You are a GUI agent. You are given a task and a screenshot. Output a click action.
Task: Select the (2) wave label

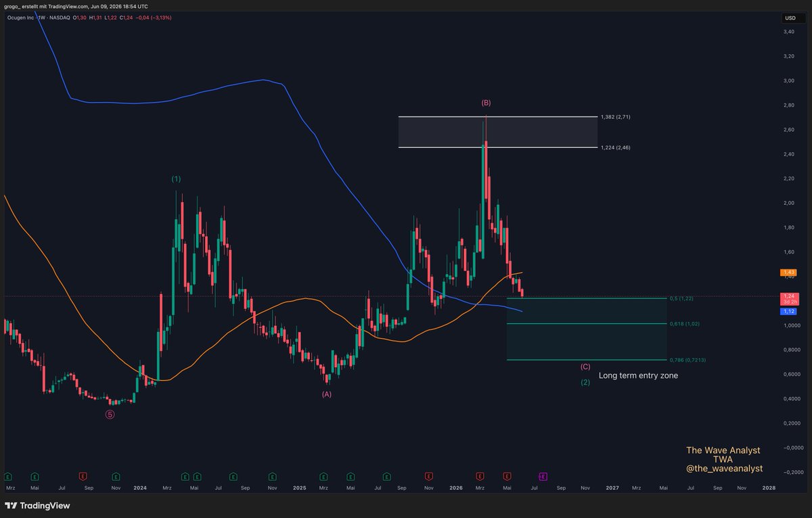pyautogui.click(x=585, y=383)
